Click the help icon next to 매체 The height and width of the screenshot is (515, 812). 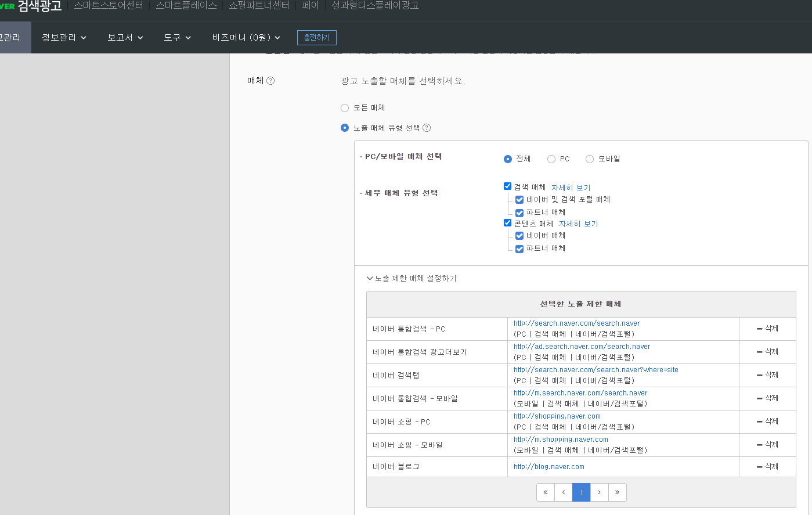point(270,81)
